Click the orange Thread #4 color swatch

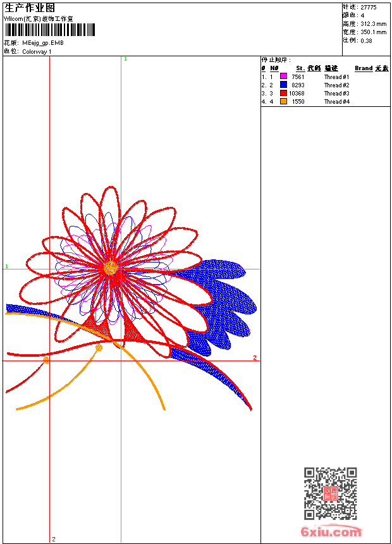283,101
